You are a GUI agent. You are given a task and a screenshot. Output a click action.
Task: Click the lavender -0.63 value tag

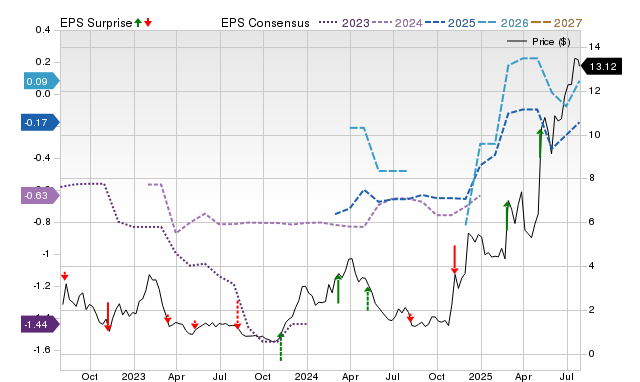click(x=40, y=195)
